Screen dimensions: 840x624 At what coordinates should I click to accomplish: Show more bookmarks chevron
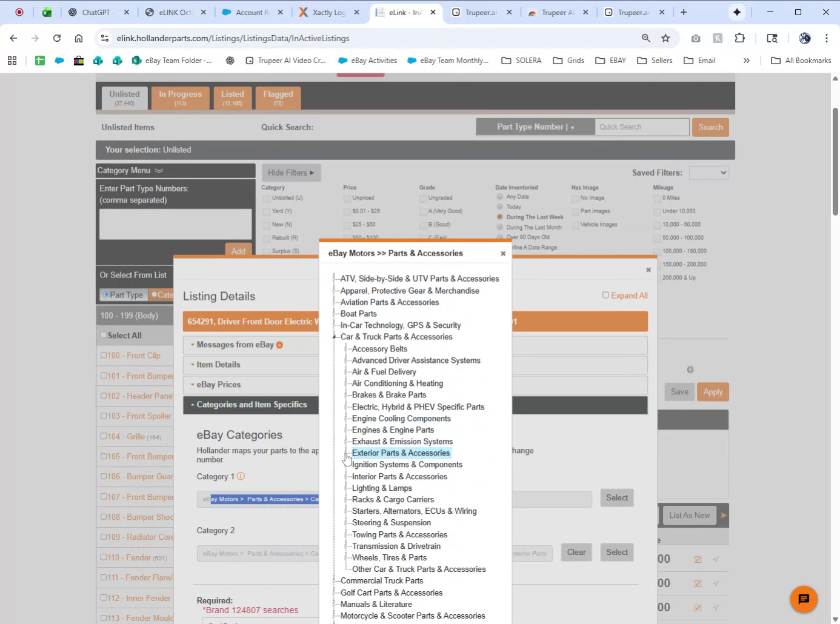point(747,61)
